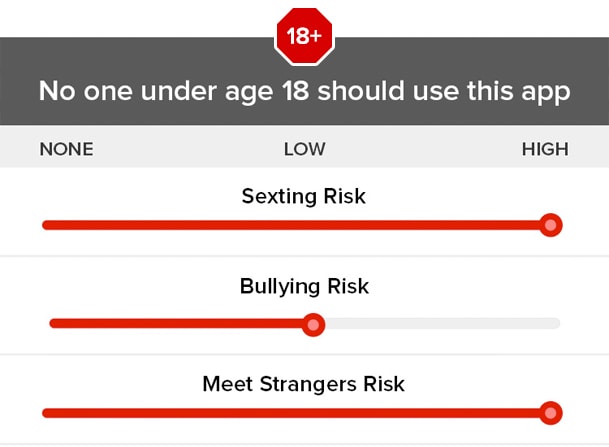Click the red 18+ octagon badge
Screen dimensions: 609x447
304,36
